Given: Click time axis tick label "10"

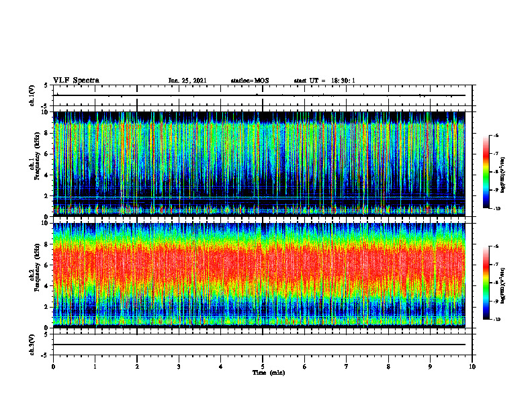Looking at the screenshot, I should click(472, 367).
